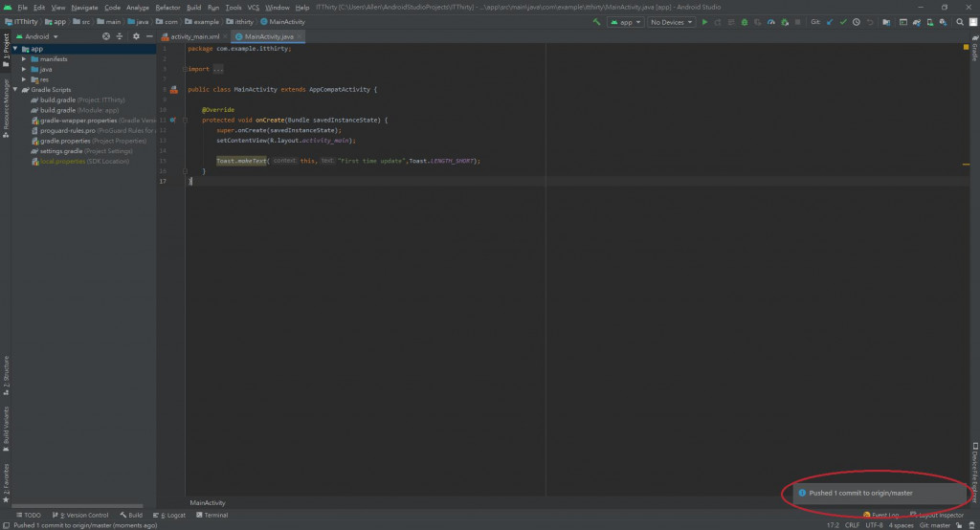Click Attach Debugger to Android Process icon

(x=785, y=22)
